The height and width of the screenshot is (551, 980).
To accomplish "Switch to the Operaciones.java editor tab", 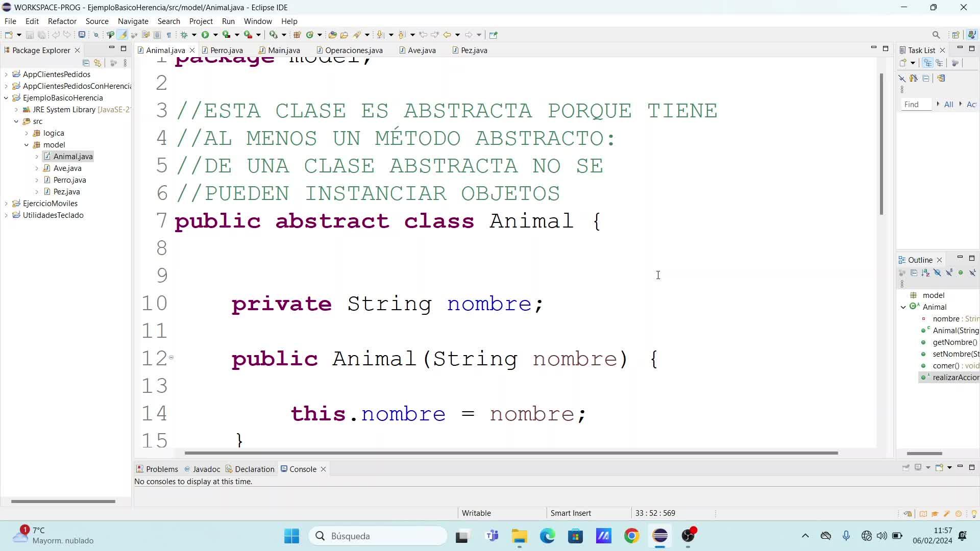I will point(353,50).
